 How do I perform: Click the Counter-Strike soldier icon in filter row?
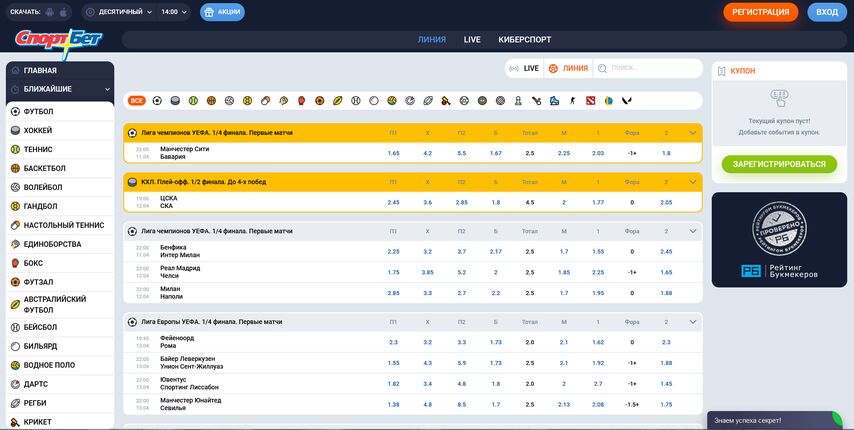coord(572,101)
